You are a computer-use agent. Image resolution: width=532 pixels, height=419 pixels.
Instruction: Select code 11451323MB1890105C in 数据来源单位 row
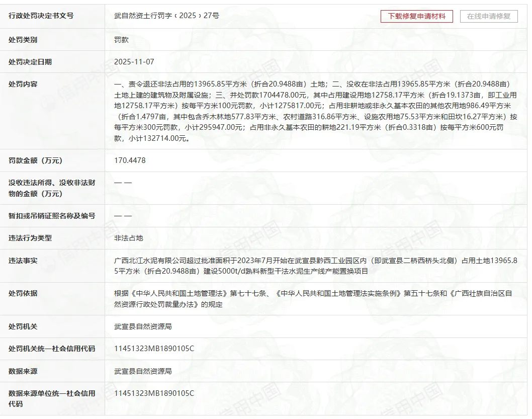(x=154, y=393)
